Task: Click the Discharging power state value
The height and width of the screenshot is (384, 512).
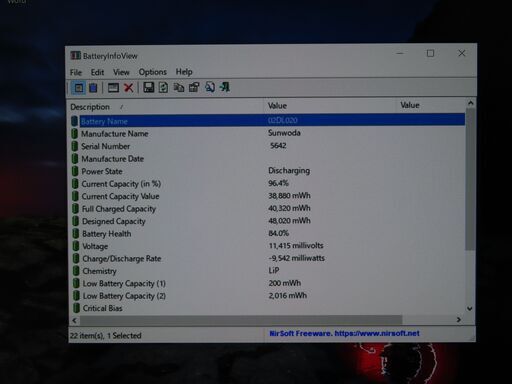Action: [289, 171]
